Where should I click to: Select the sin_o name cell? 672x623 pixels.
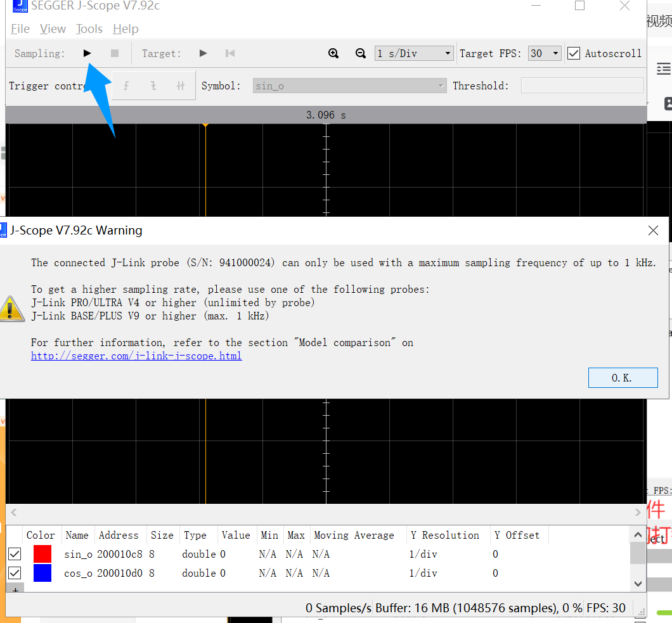(79, 554)
